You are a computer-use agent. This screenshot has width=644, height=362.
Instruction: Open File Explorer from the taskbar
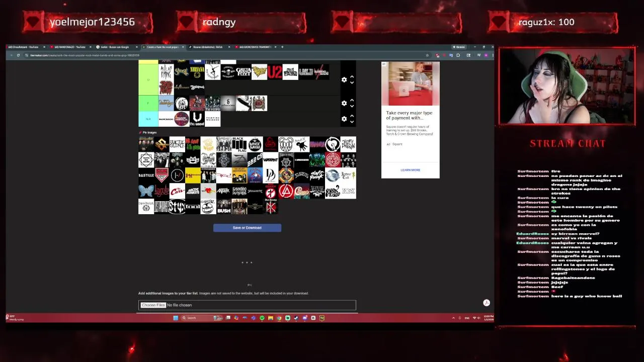pos(270,318)
